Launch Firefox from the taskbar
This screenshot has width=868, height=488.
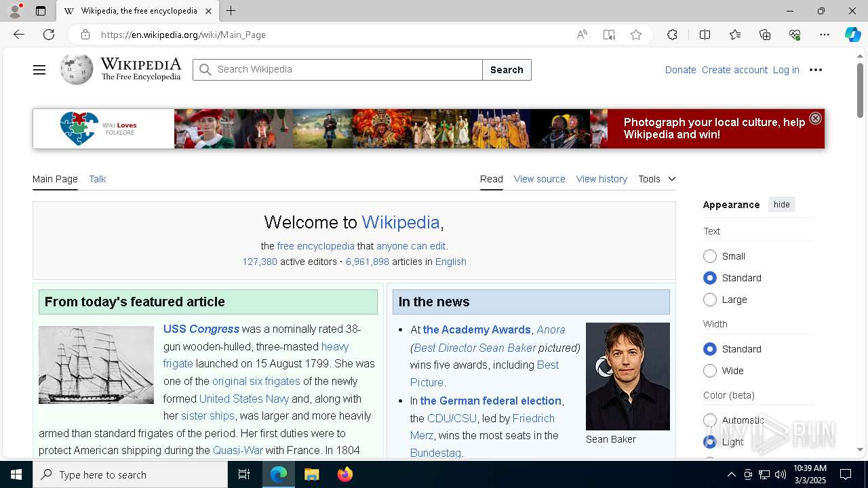coord(345,474)
